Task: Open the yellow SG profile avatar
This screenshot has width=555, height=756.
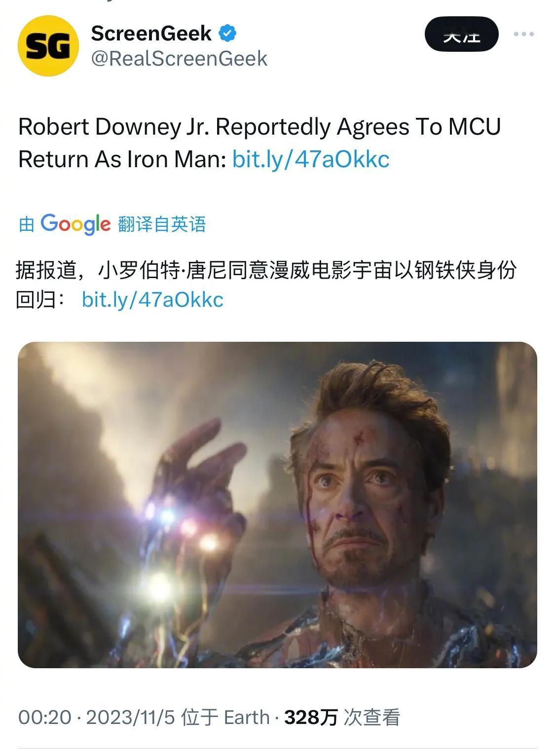Action: pos(48,46)
